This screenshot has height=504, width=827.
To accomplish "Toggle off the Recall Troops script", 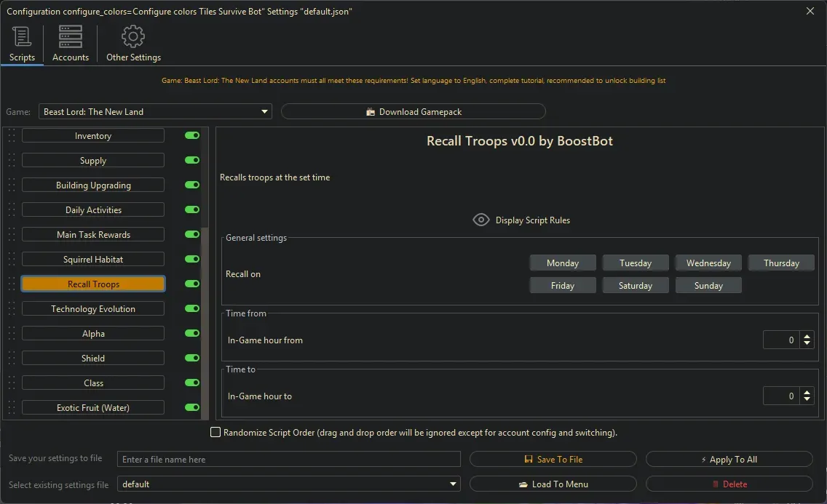I will point(192,284).
